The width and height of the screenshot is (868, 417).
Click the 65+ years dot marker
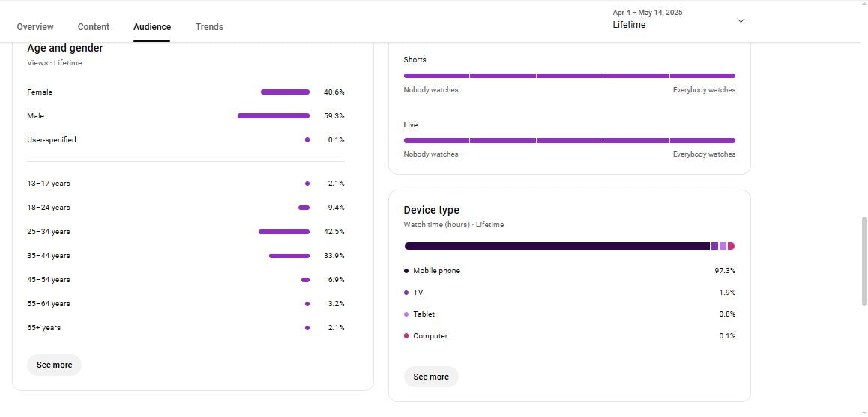(x=307, y=328)
